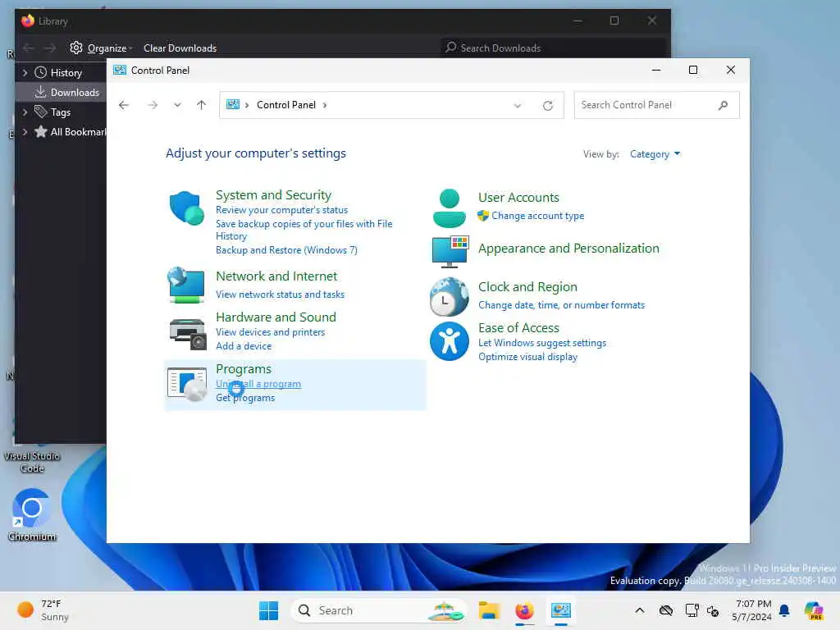The image size is (840, 630).
Task: Open the View by Category dropdown
Action: click(x=655, y=154)
